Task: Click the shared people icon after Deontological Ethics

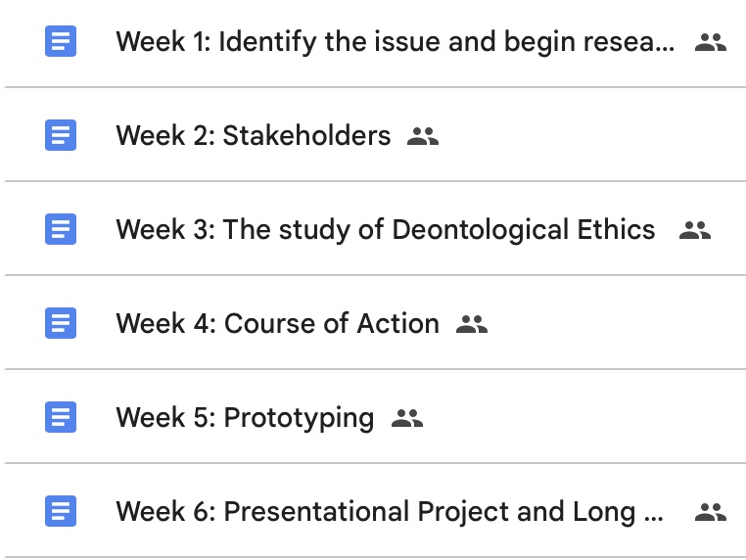Action: (694, 230)
